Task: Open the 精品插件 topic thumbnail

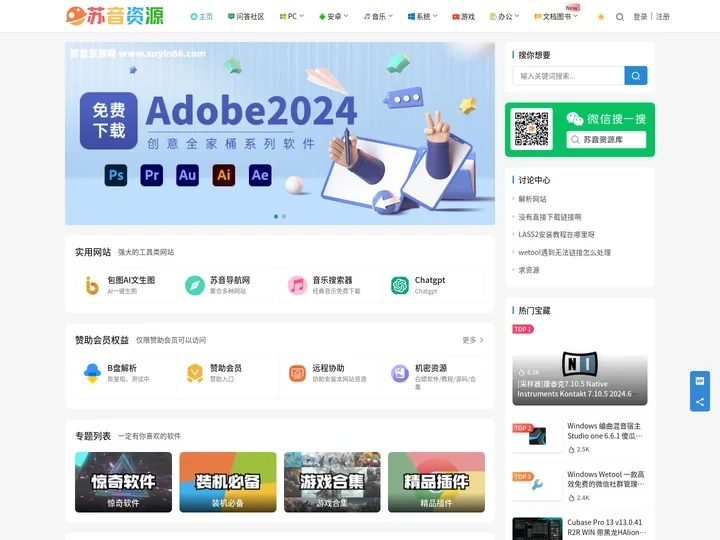Action: tap(436, 482)
